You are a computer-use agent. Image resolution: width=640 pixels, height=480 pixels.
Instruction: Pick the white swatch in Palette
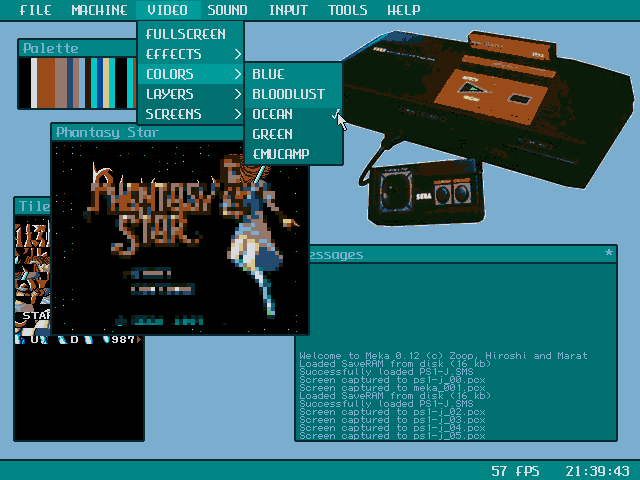pyautogui.click(x=34, y=83)
